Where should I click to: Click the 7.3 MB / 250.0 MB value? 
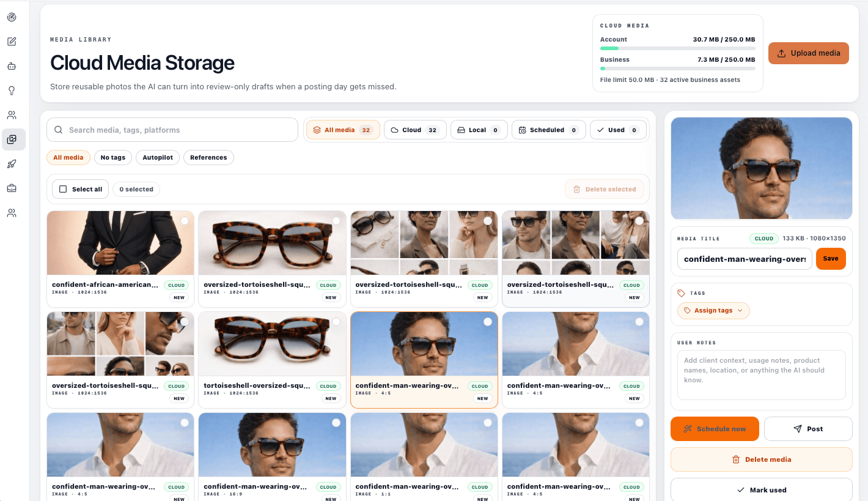(726, 59)
